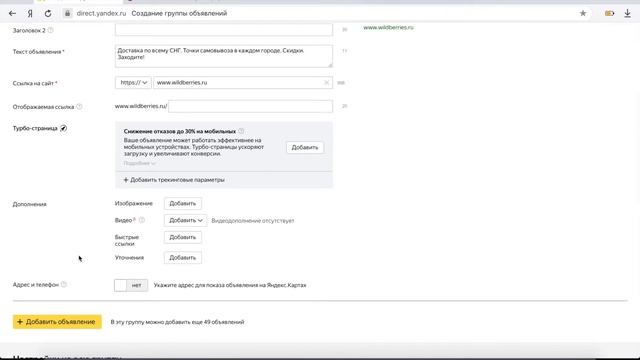The width and height of the screenshot is (640, 360).
Task: Go back with the browser back arrow
Action: (x=12, y=13)
